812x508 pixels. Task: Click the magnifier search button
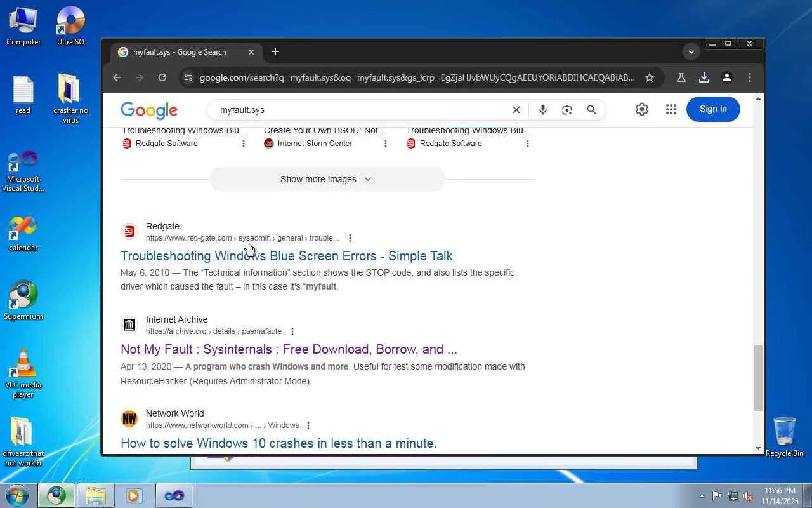click(x=591, y=110)
